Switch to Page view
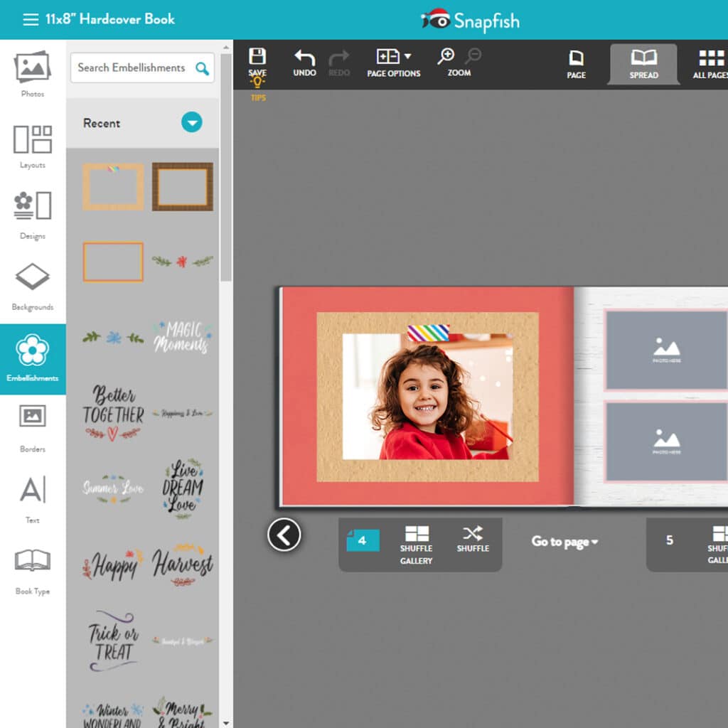Image resolution: width=728 pixels, height=728 pixels. (x=577, y=63)
